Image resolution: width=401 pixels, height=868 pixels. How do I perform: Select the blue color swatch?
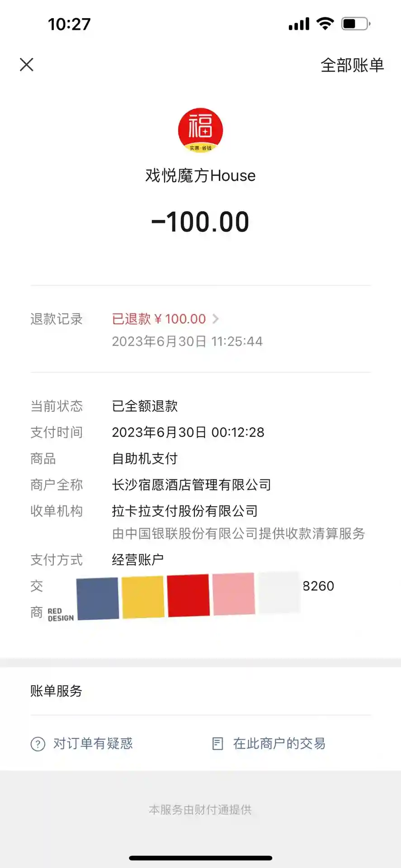(x=98, y=598)
